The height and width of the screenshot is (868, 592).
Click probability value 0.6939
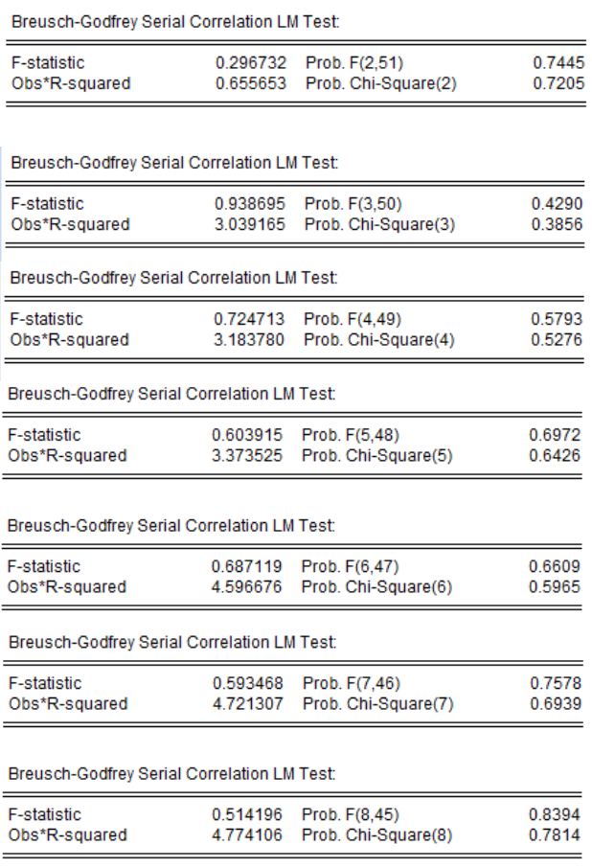556,704
